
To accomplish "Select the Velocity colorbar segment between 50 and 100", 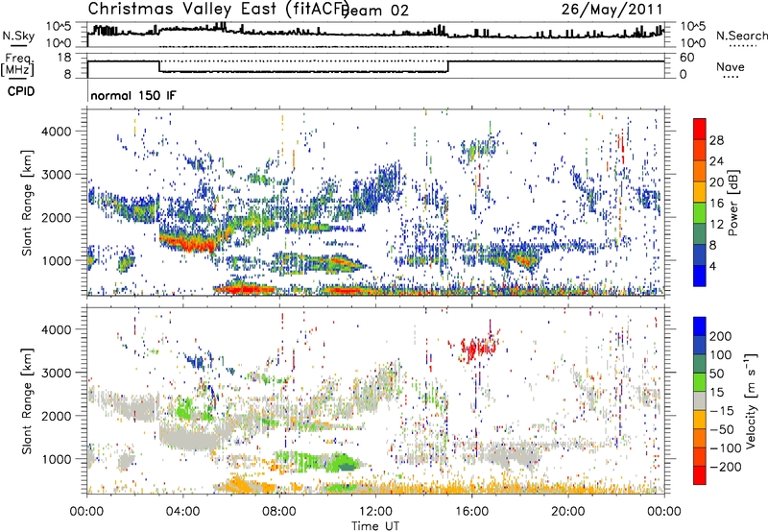I will 700,364.
